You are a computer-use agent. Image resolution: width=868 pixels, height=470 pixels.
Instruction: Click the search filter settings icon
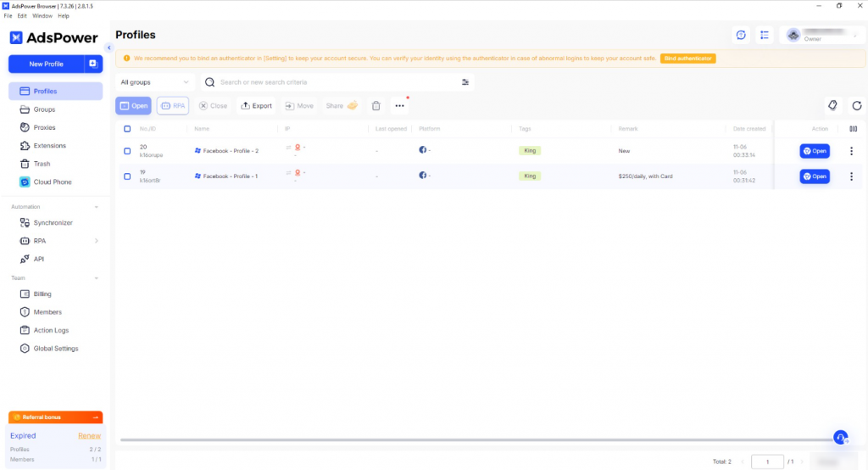(x=465, y=82)
